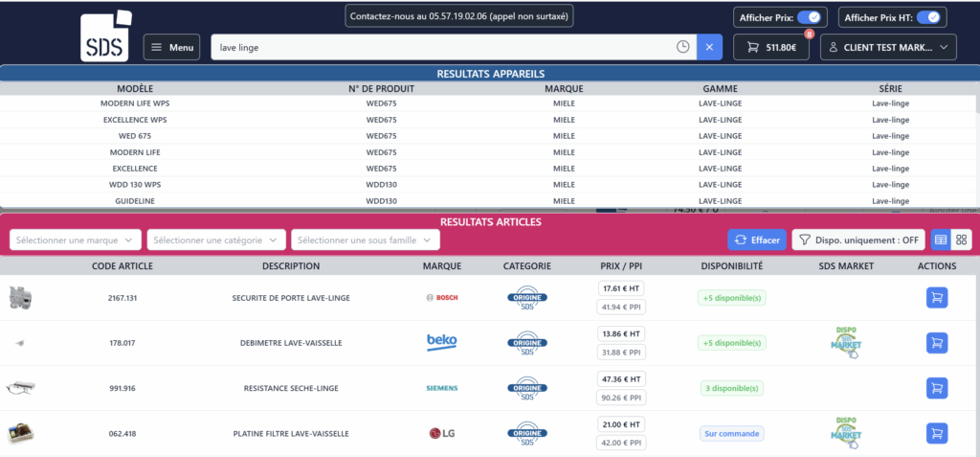Screen dimensions: 980x457
Task: Click the CODE ARTICLE column header
Action: 122,266
